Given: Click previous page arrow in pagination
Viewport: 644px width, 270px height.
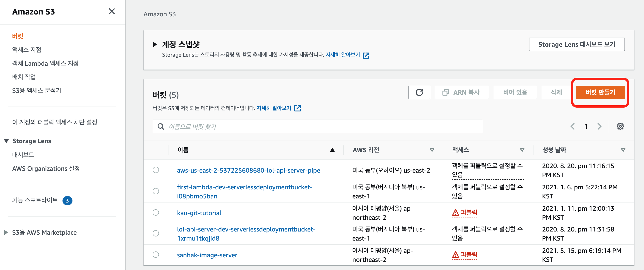Looking at the screenshot, I should (x=572, y=126).
